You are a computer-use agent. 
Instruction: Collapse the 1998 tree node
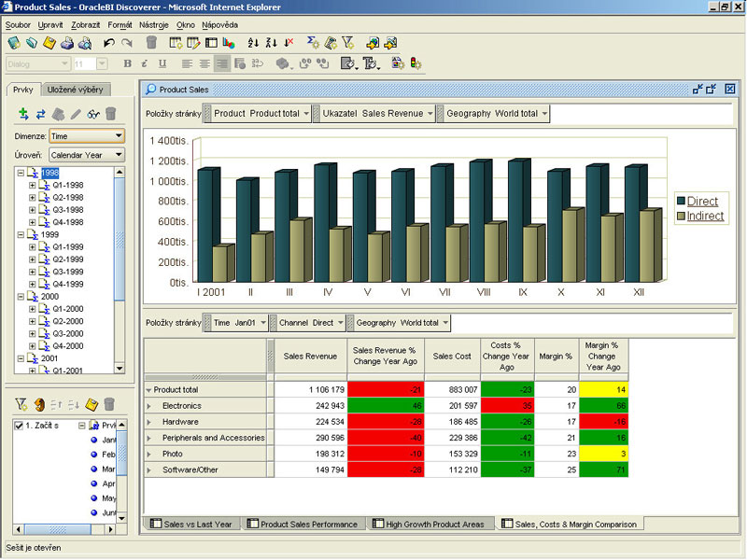point(21,173)
